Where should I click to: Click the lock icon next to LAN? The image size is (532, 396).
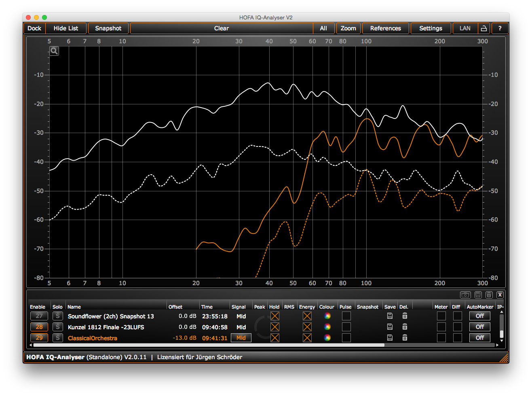[483, 28]
